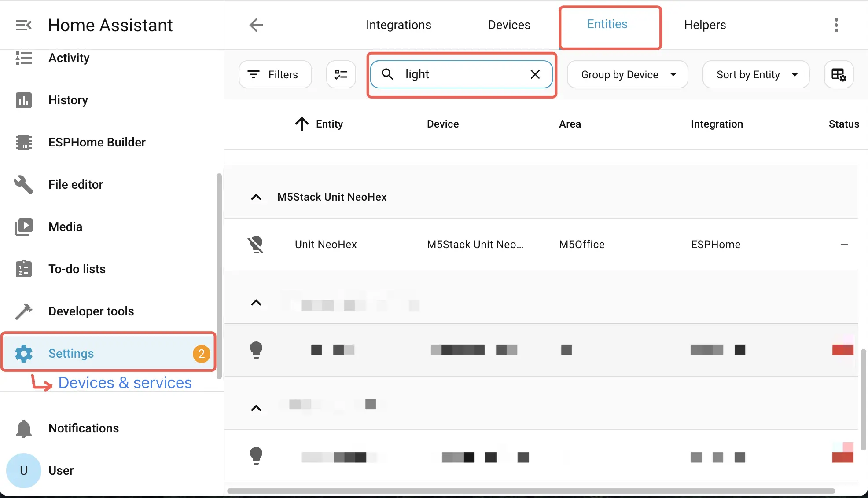Viewport: 868px width, 498px height.
Task: Open the three-dot overflow menu
Action: point(836,25)
